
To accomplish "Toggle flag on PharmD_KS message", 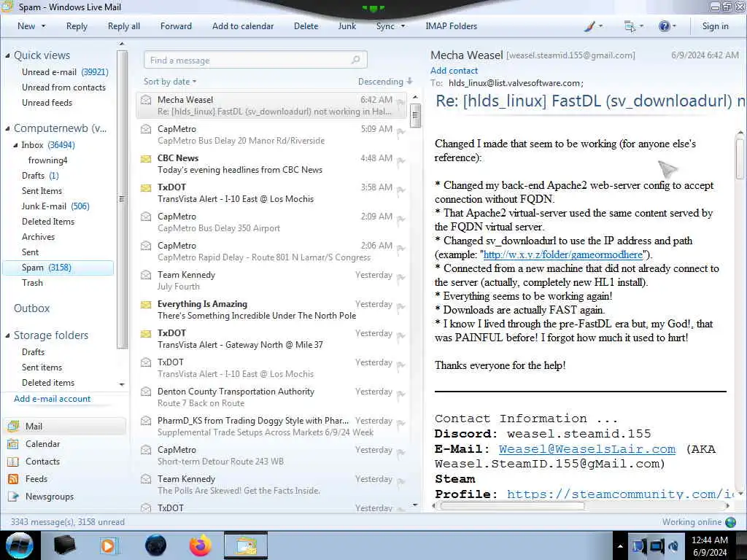I will (400, 424).
